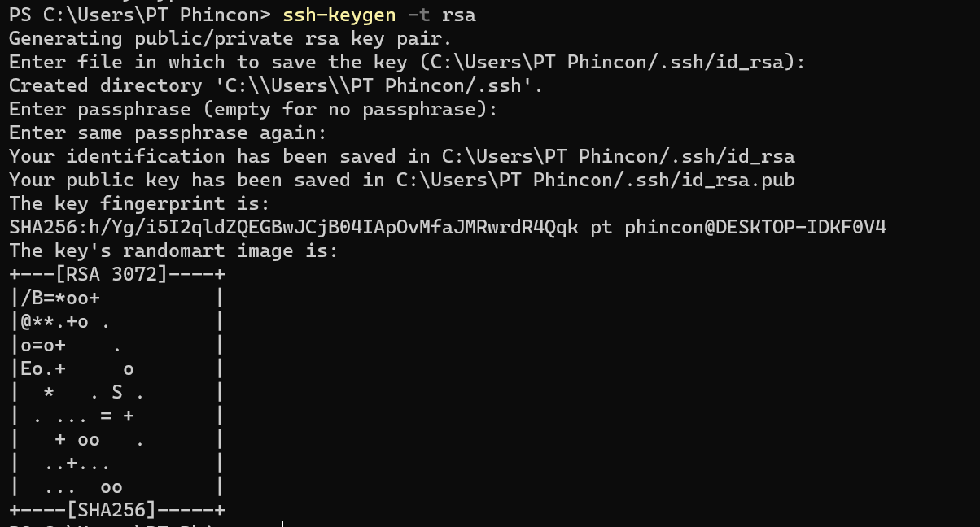
Task: Click "The key fingerprint is:" line
Action: tap(138, 203)
